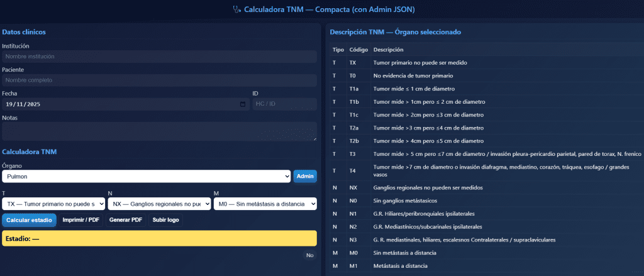Open the T category dropdown

pyautogui.click(x=53, y=204)
